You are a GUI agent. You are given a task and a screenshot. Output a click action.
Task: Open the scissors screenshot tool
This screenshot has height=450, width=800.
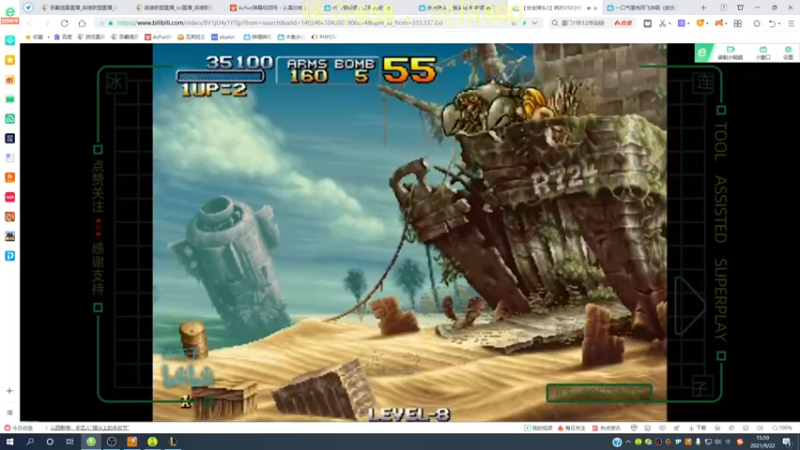pos(662,23)
